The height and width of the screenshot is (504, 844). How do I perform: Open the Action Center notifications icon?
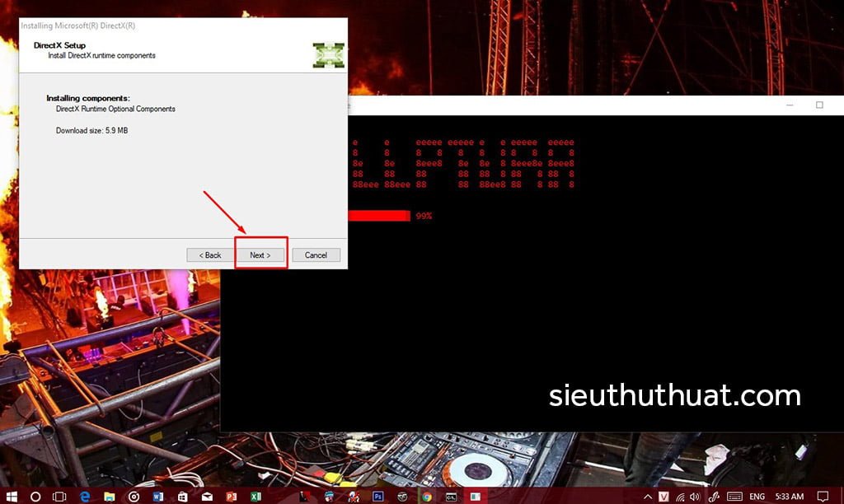coord(823,497)
